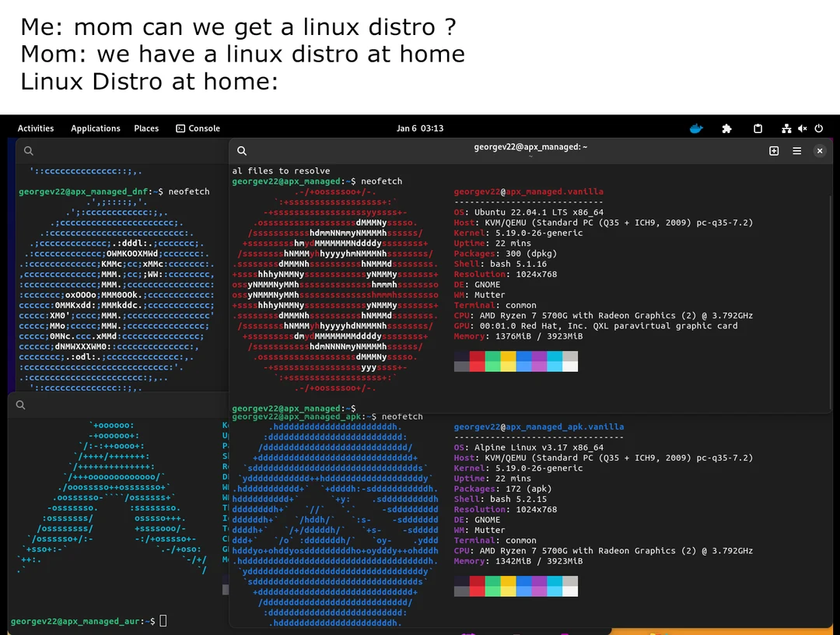This screenshot has height=635, width=840.
Task: Click the wired network icon in system tray
Action: [785, 128]
